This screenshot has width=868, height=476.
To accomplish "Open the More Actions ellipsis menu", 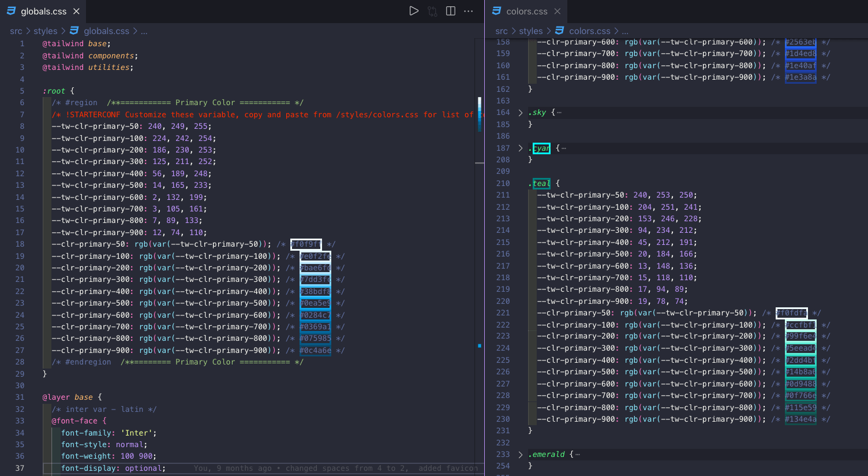I will click(469, 11).
